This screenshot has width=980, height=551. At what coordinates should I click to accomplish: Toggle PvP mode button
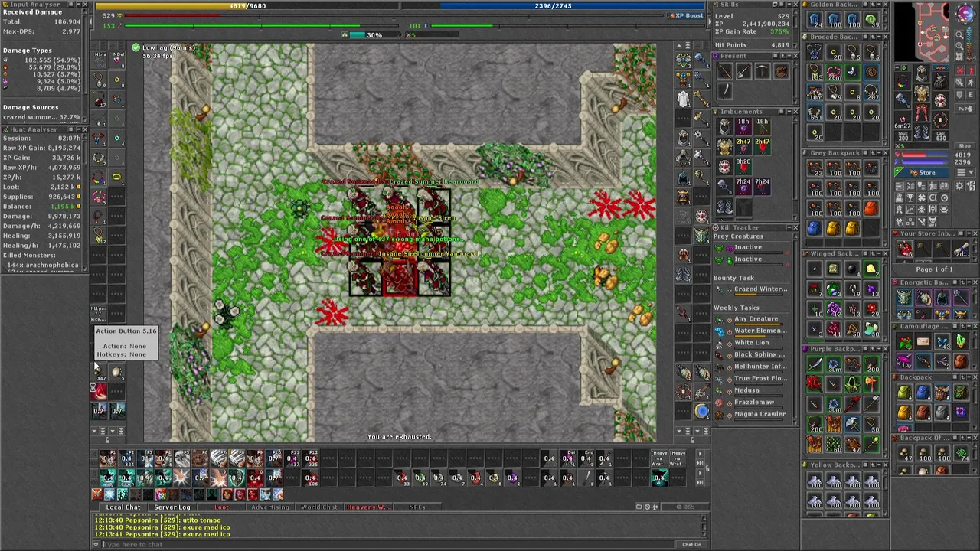[x=965, y=109]
